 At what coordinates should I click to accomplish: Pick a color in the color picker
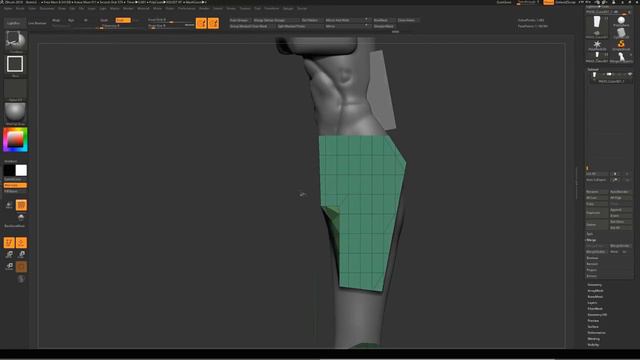pos(15,140)
